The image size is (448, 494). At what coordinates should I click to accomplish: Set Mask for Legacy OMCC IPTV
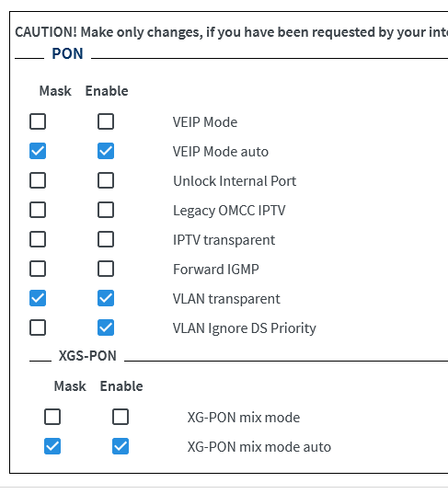(38, 210)
